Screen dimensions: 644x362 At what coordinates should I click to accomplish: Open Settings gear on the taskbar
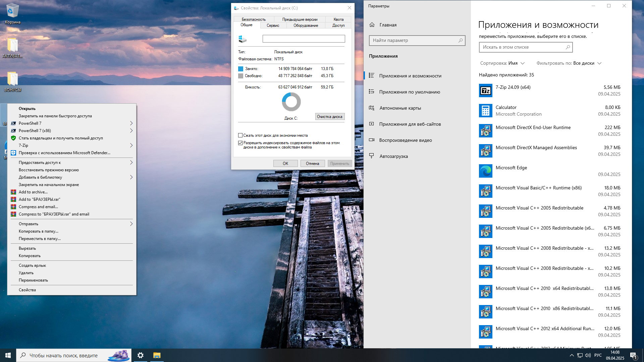(141, 355)
